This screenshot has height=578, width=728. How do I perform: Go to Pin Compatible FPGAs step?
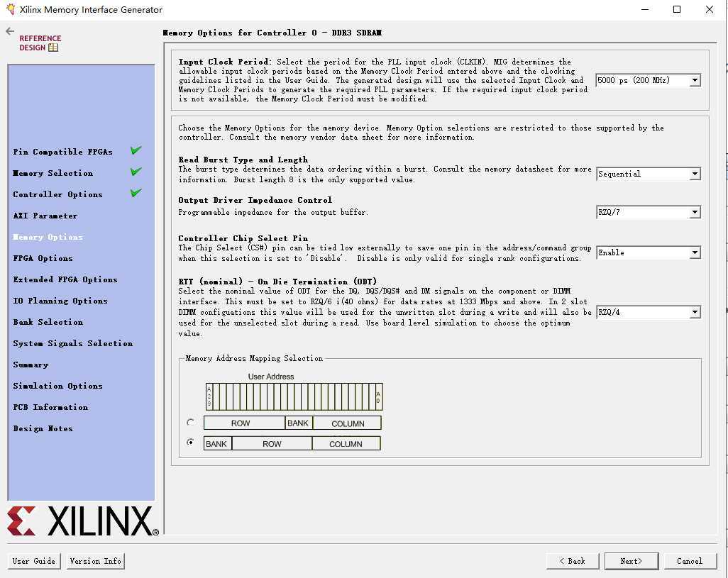tap(62, 152)
